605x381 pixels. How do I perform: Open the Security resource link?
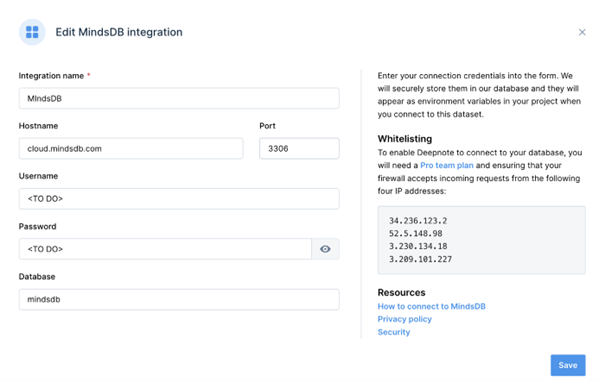pos(394,332)
